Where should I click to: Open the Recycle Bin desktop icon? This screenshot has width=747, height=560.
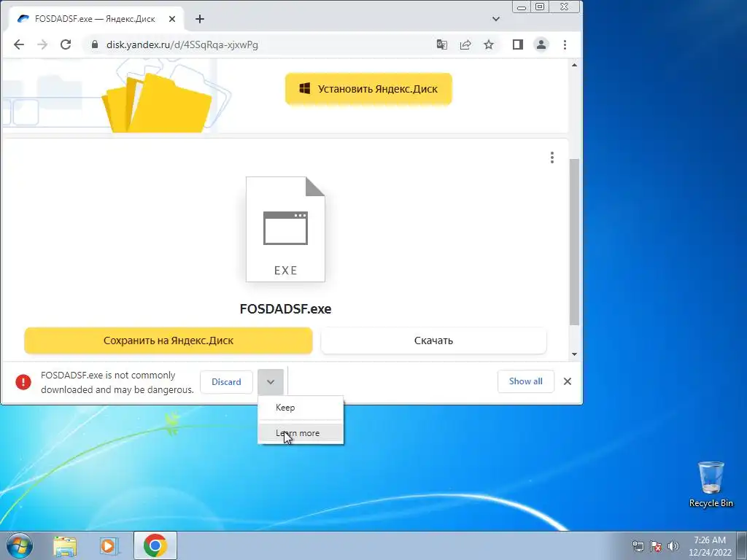point(711,484)
